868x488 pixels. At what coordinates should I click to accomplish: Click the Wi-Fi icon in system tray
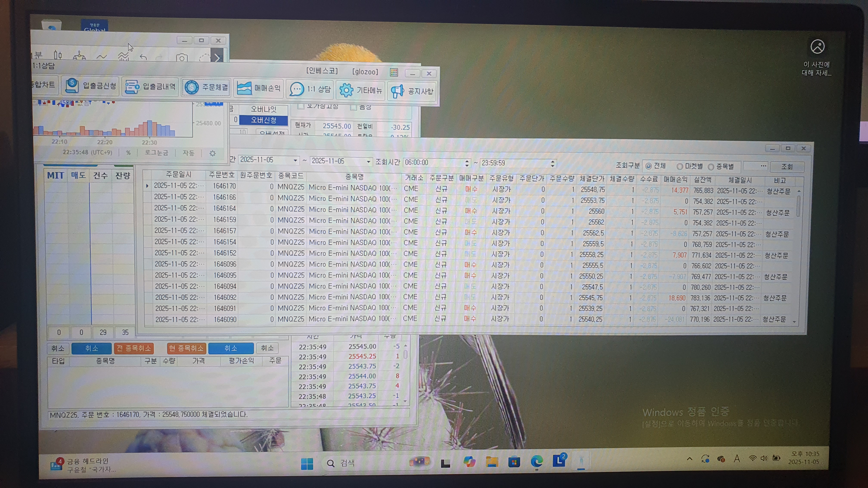click(x=752, y=458)
